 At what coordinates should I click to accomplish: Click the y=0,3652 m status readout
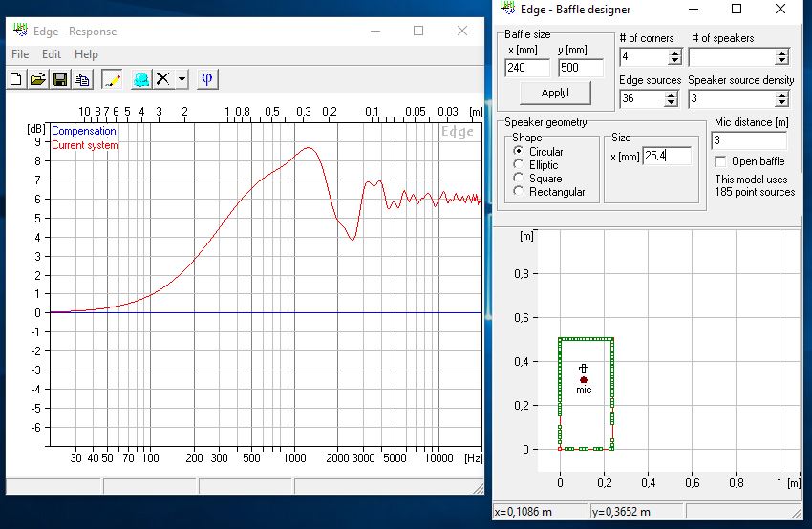621,512
